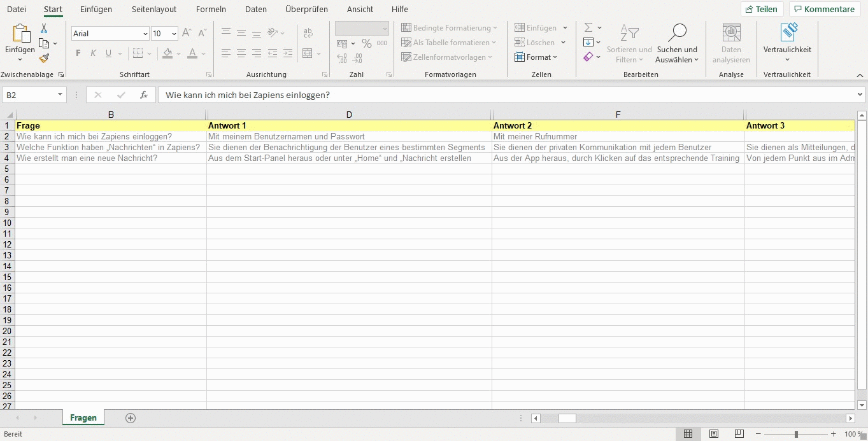Screen dimensions: 868x441
Task: Click the AutoSum sigma icon
Action: point(588,28)
